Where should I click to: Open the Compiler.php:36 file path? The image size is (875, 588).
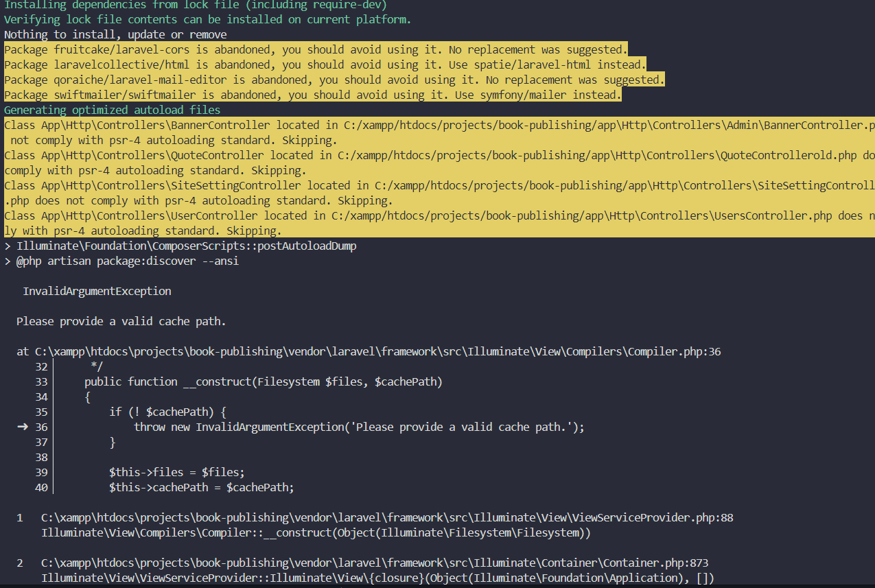pos(377,351)
